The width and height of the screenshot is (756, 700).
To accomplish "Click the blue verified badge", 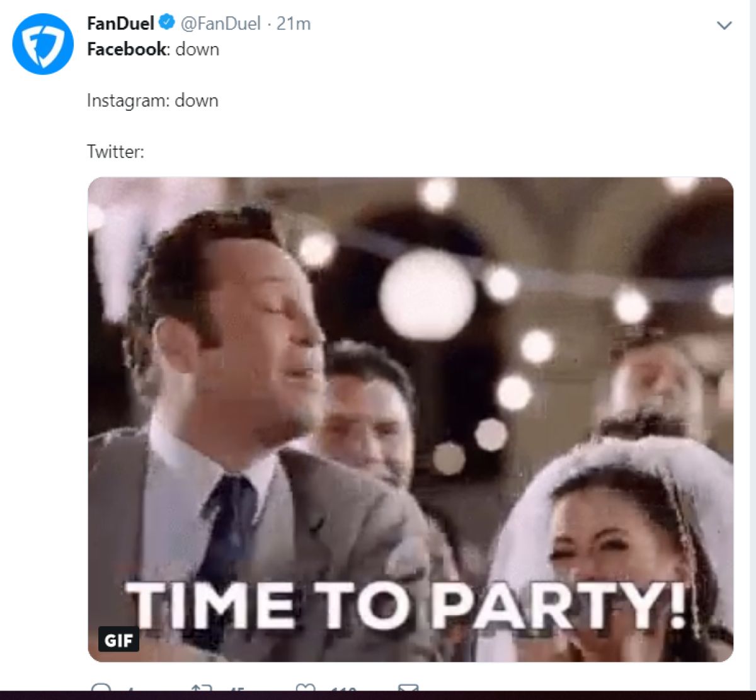I will (166, 23).
